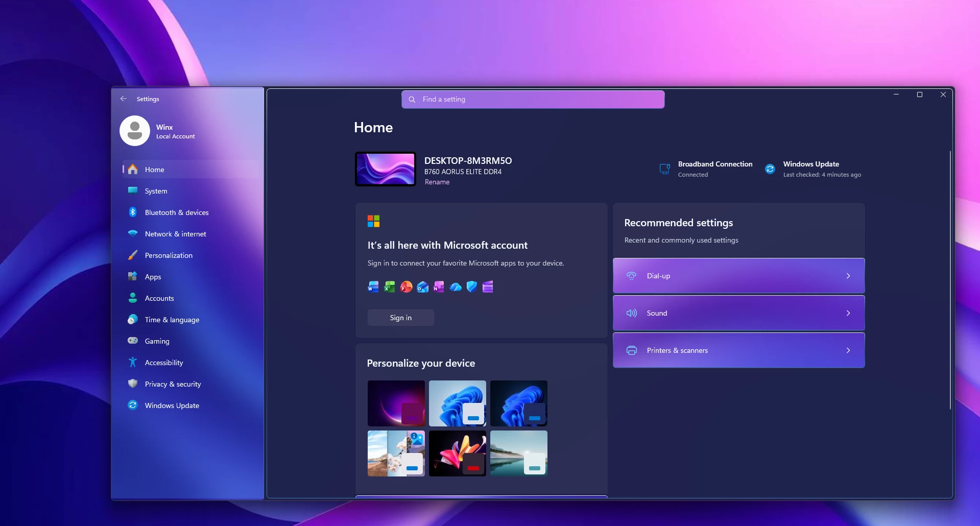Expand the Sound setting chevron

[848, 313]
